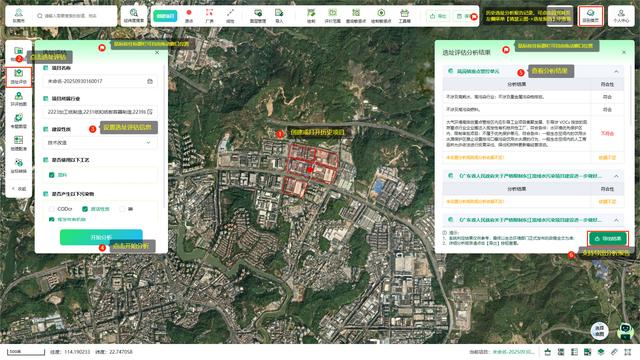Select the draw sensitive point tool
The height and width of the screenshot is (360, 640).
tap(381, 16)
